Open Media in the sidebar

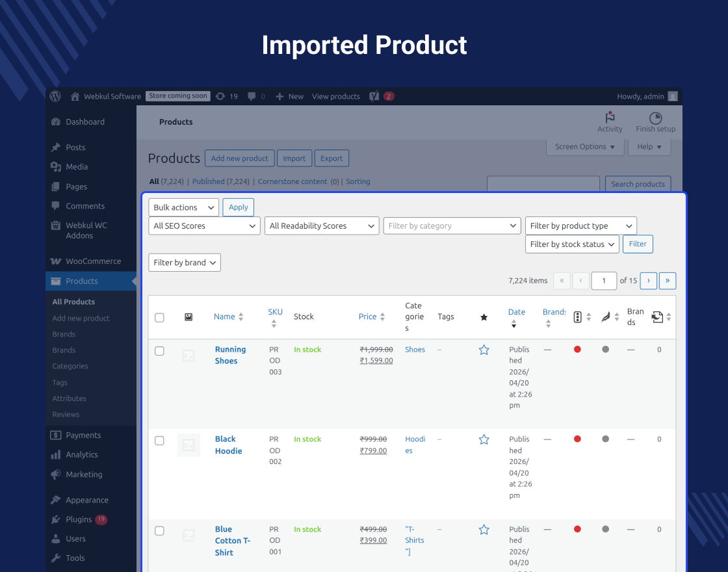[77, 166]
